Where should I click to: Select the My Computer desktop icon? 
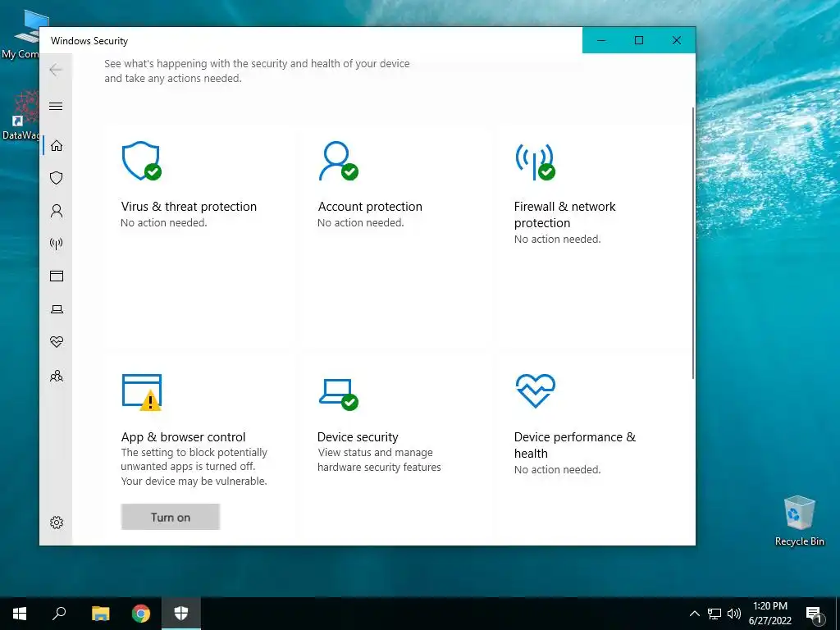pyautogui.click(x=20, y=34)
